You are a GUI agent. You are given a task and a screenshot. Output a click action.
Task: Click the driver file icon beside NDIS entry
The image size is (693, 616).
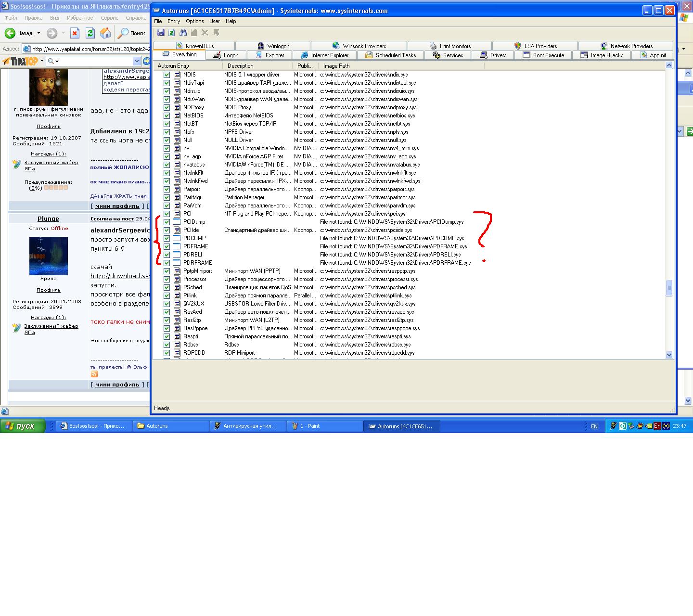177,75
